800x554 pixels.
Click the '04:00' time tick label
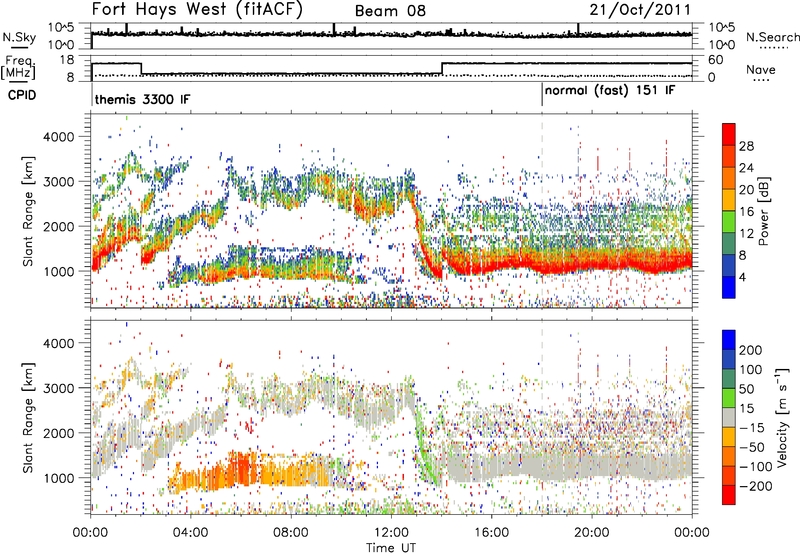[x=190, y=533]
